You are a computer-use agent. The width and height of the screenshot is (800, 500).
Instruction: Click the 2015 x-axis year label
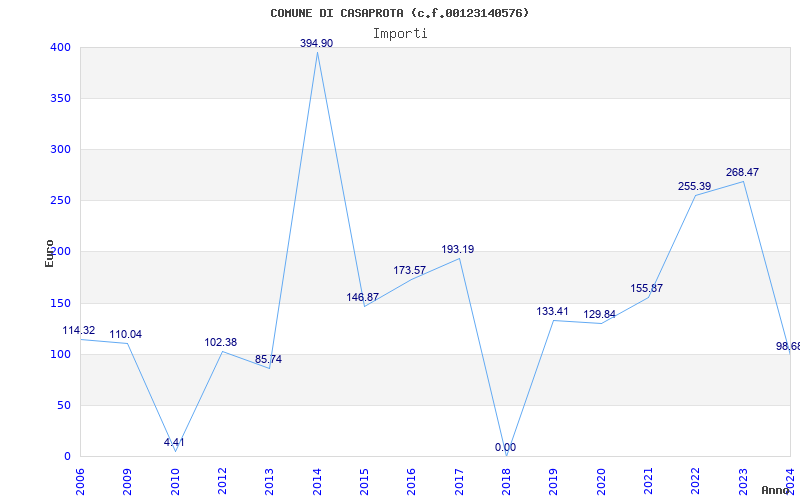click(x=364, y=482)
